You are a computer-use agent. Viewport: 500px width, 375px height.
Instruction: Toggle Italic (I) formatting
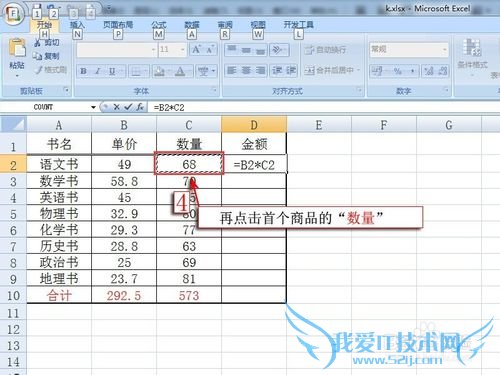tap(98, 71)
